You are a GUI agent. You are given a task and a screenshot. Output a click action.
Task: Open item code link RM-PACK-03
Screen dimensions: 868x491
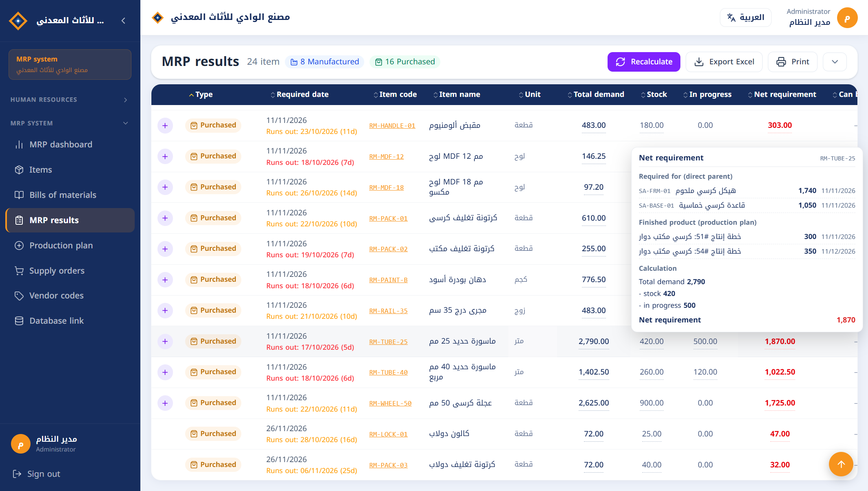coord(388,465)
